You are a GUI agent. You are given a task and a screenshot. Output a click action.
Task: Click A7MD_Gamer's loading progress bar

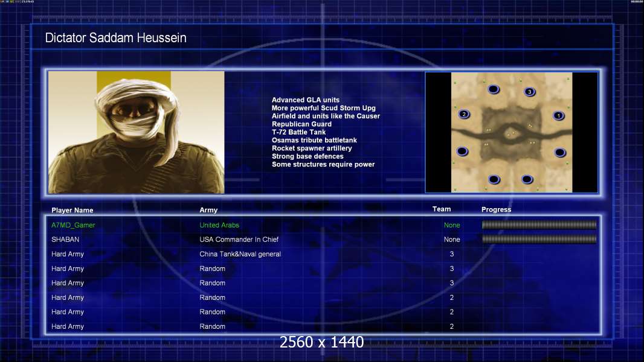(539, 225)
